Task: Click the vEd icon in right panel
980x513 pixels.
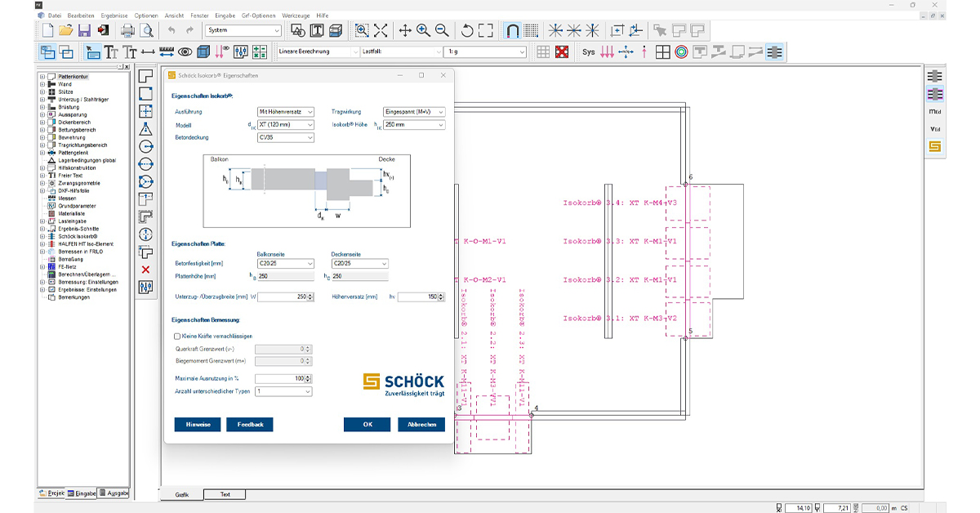Action: point(935,129)
